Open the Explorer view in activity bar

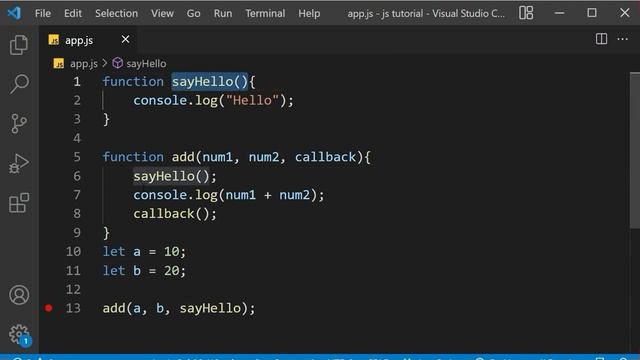pos(19,44)
